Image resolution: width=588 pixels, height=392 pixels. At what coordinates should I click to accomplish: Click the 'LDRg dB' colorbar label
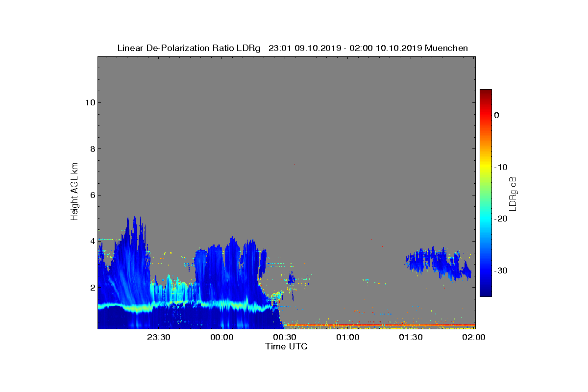pyautogui.click(x=514, y=193)
